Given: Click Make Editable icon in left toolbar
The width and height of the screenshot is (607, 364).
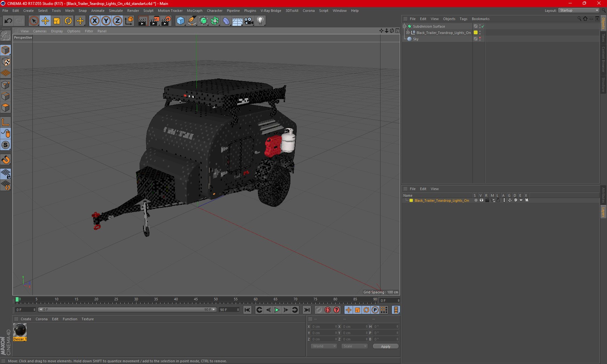Looking at the screenshot, I should [x=6, y=35].
